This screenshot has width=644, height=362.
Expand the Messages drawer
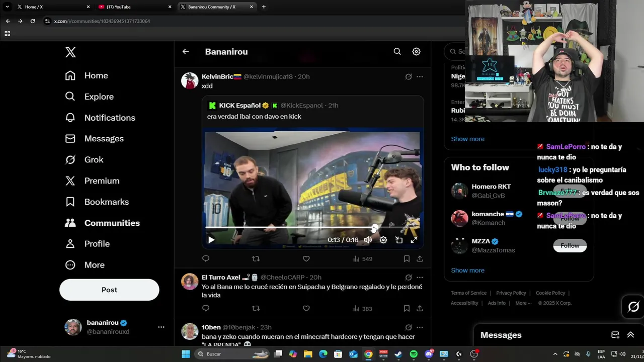(x=630, y=335)
